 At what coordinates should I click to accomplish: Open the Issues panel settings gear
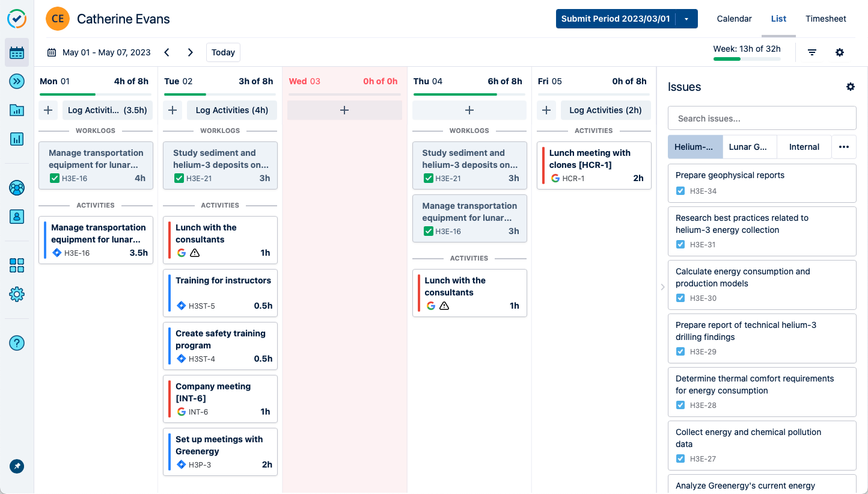pyautogui.click(x=851, y=87)
